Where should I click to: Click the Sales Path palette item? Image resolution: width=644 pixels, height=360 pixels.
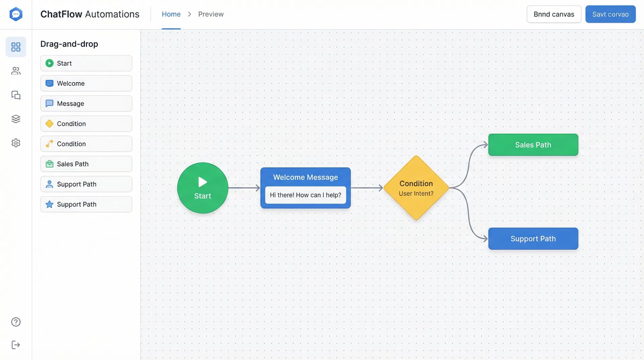[x=86, y=164]
